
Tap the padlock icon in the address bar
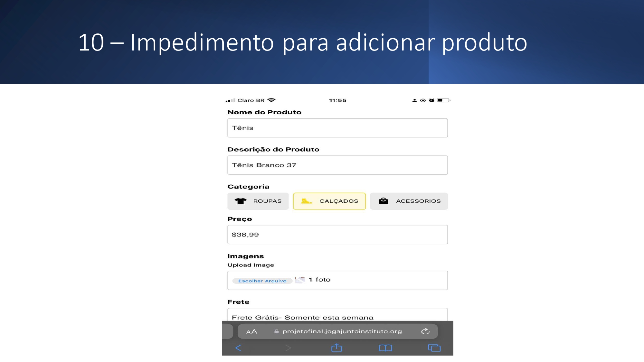pos(276,331)
